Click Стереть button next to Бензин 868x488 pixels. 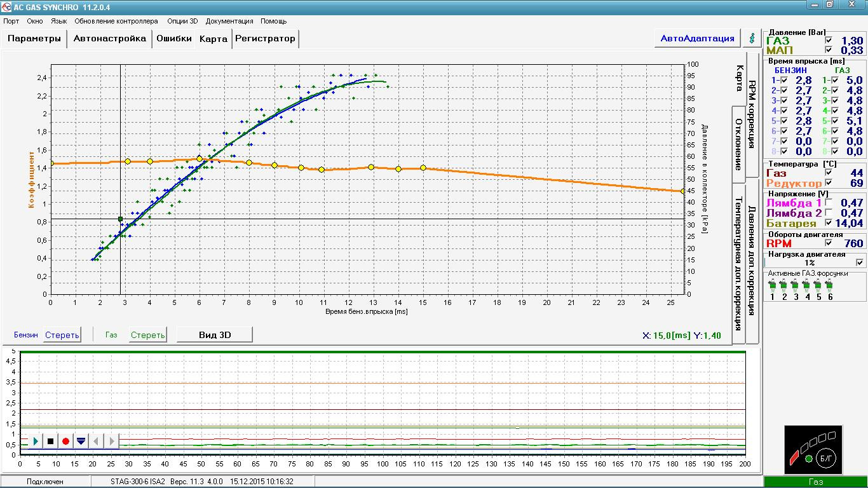pos(62,335)
